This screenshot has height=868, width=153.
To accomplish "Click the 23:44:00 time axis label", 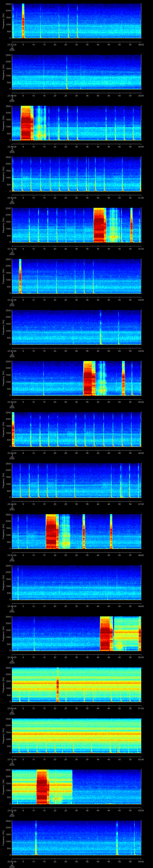I will pos(12,402).
